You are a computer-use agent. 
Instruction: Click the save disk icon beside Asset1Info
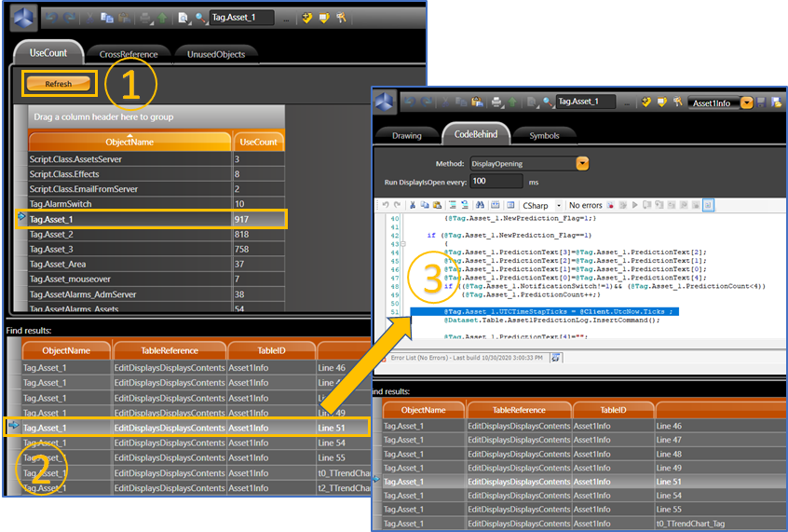pyautogui.click(x=762, y=102)
